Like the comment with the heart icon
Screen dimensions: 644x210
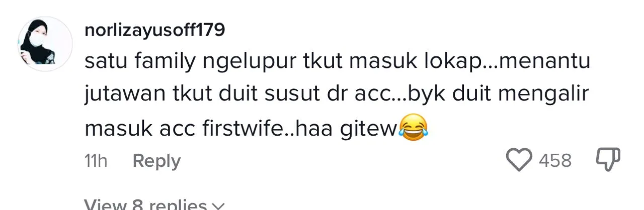pos(519,160)
